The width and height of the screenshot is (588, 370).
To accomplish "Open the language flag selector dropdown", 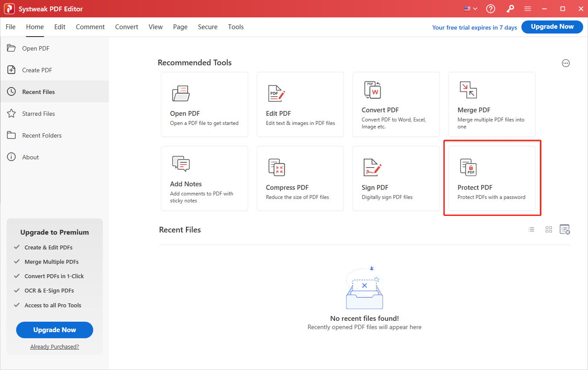I will 470,9.
